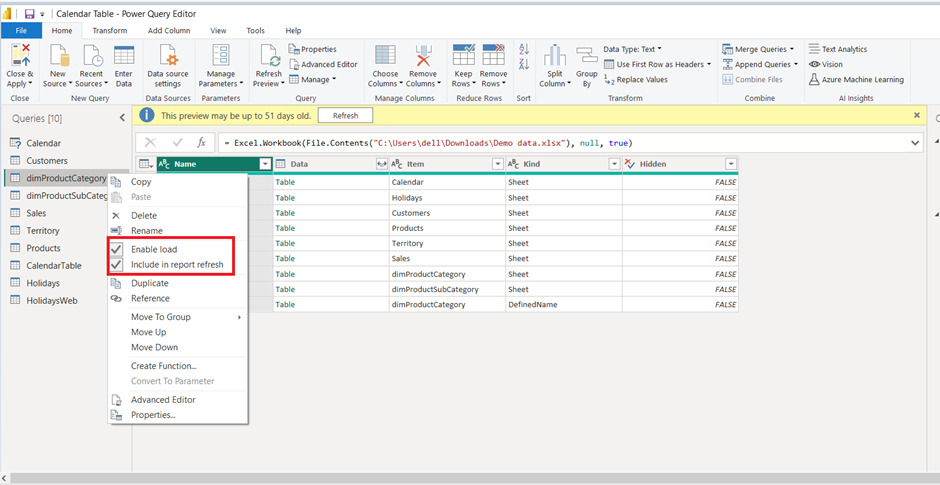This screenshot has width=940, height=485.
Task: Click the Refresh button in yellow banner
Action: [345, 116]
